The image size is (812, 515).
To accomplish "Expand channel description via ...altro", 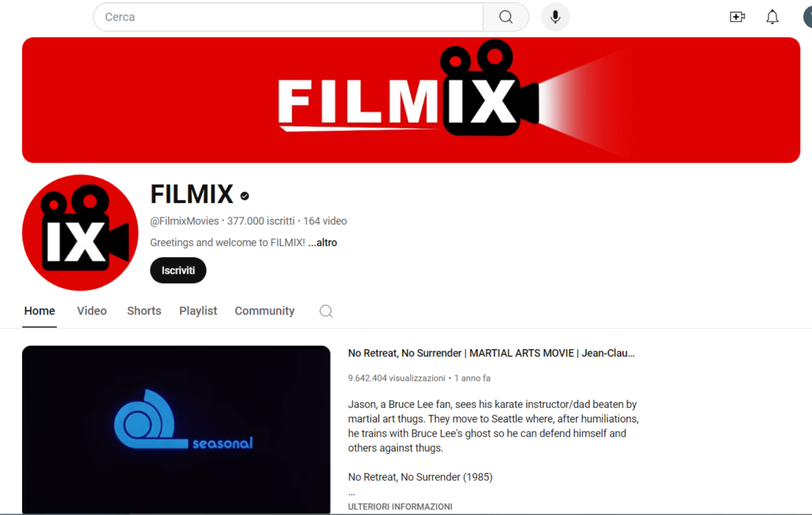I will click(x=323, y=243).
